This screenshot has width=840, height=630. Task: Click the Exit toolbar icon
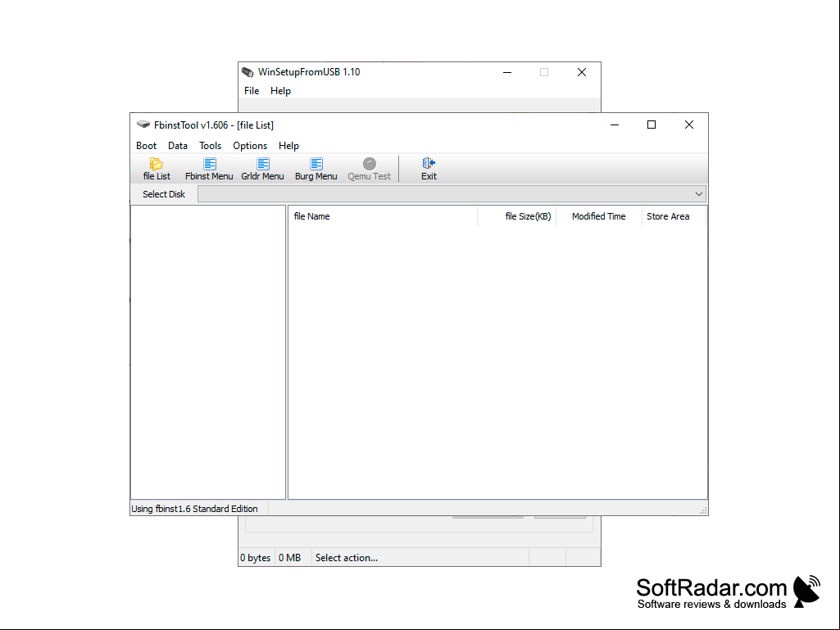pos(429,163)
